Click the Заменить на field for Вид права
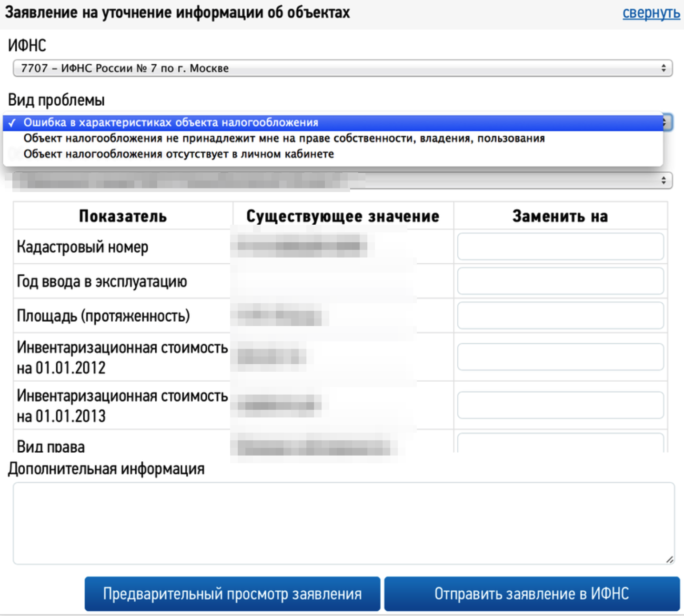684x616 pixels. (x=560, y=445)
